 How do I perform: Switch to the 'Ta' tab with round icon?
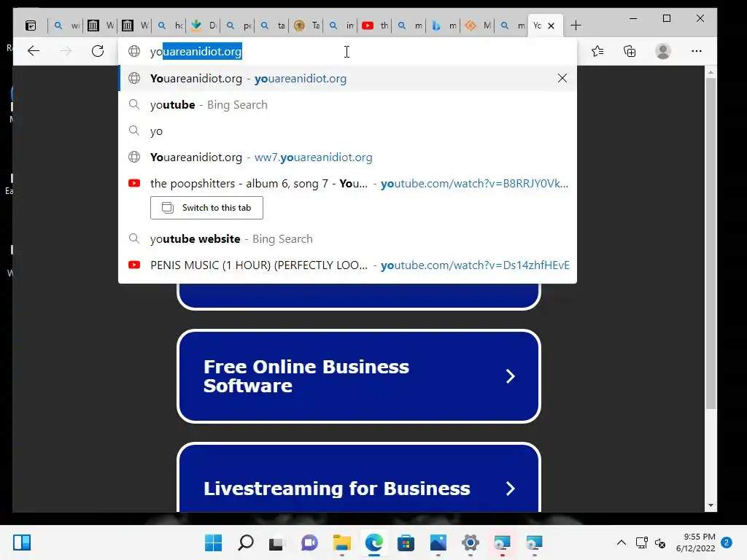(307, 26)
